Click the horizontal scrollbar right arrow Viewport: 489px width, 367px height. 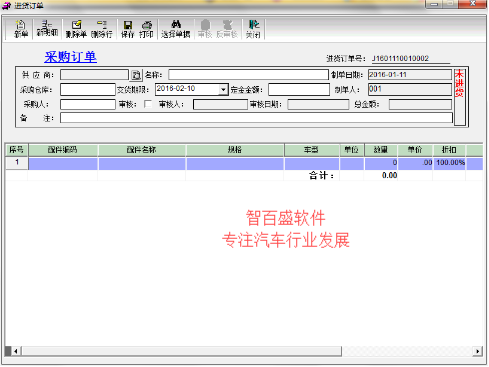[x=478, y=351]
